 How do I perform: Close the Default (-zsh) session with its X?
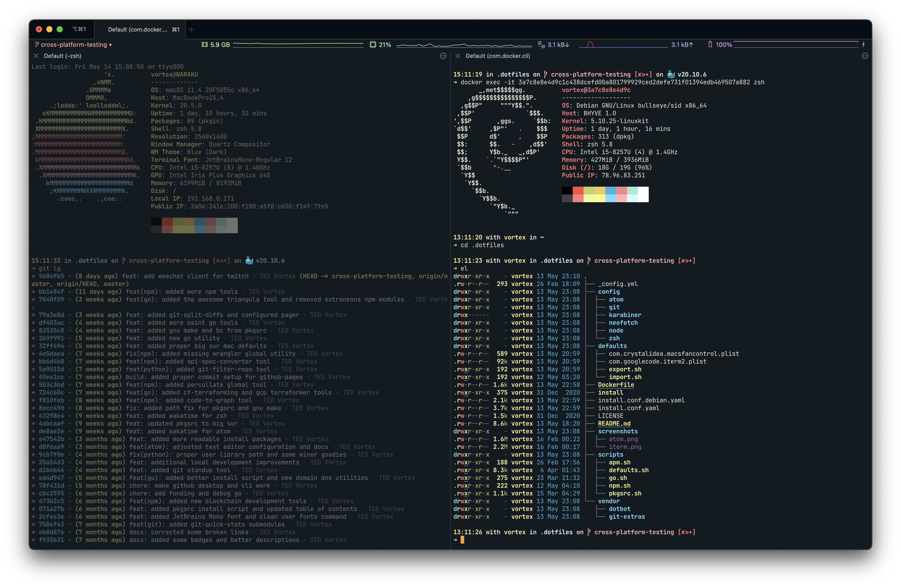[x=36, y=56]
